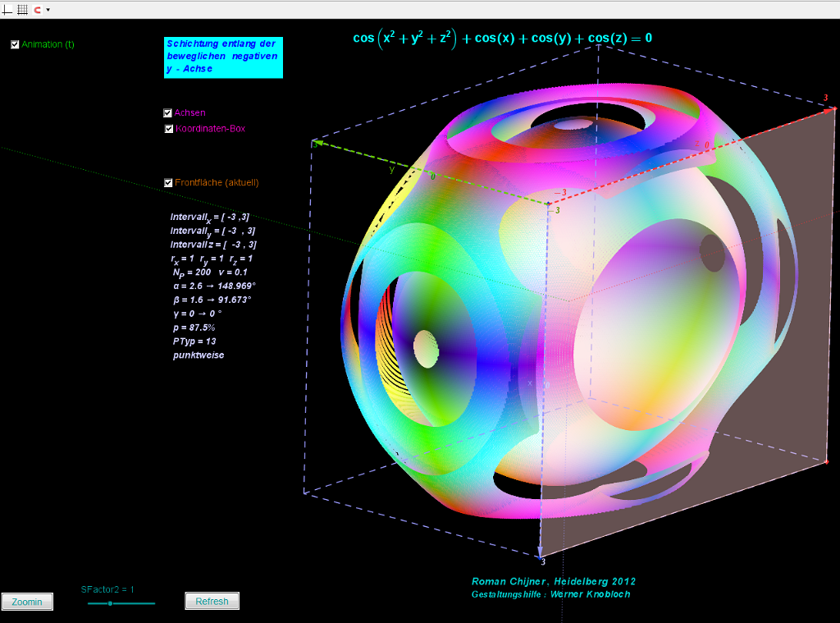Select the SFactor2 = 1 label
The height and width of the screenshot is (623, 840).
click(107, 589)
